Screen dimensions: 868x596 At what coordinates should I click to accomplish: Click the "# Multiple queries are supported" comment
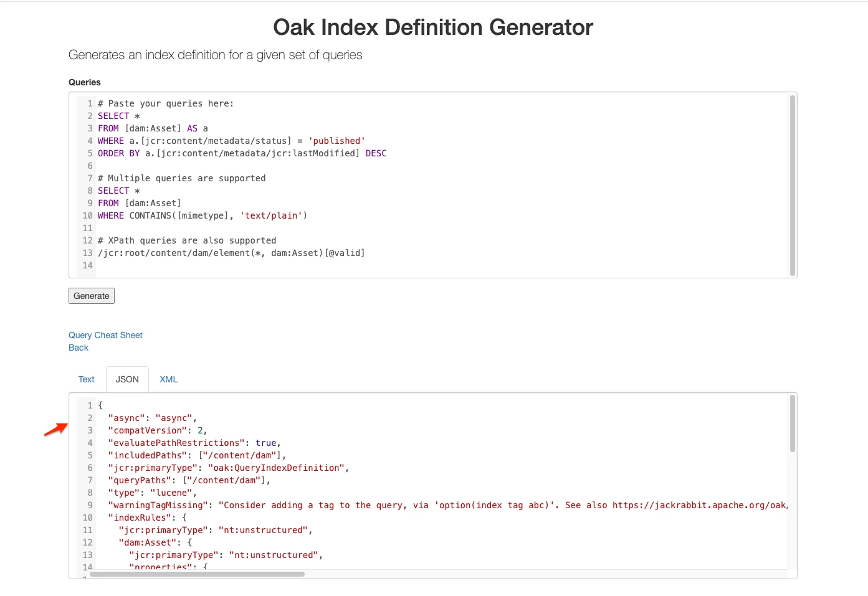coord(182,178)
